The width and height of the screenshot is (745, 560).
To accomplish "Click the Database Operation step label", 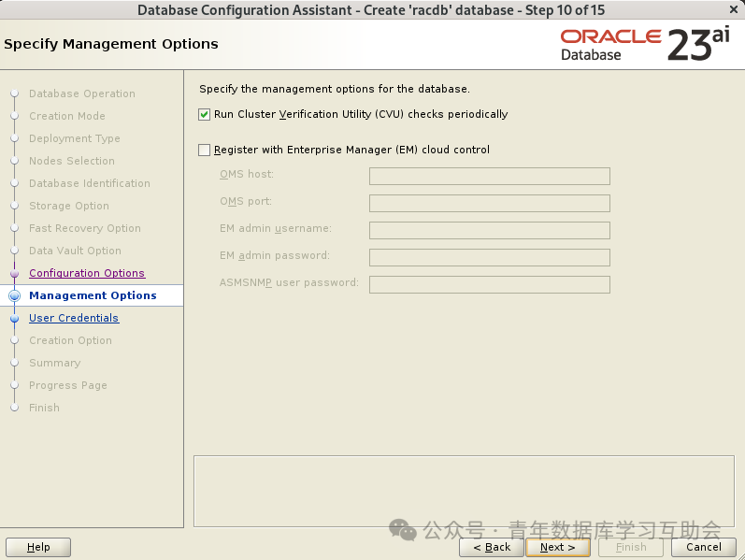I will 81,93.
